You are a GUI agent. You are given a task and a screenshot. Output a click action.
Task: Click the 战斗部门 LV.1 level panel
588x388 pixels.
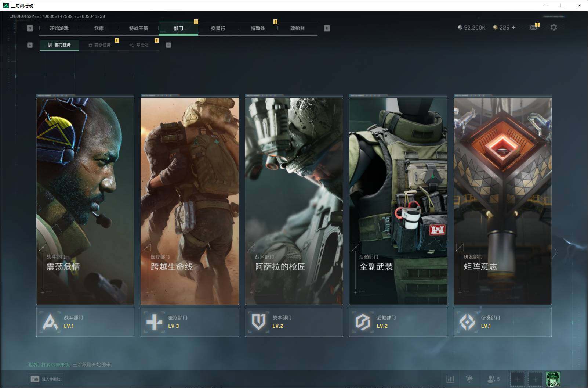point(85,322)
